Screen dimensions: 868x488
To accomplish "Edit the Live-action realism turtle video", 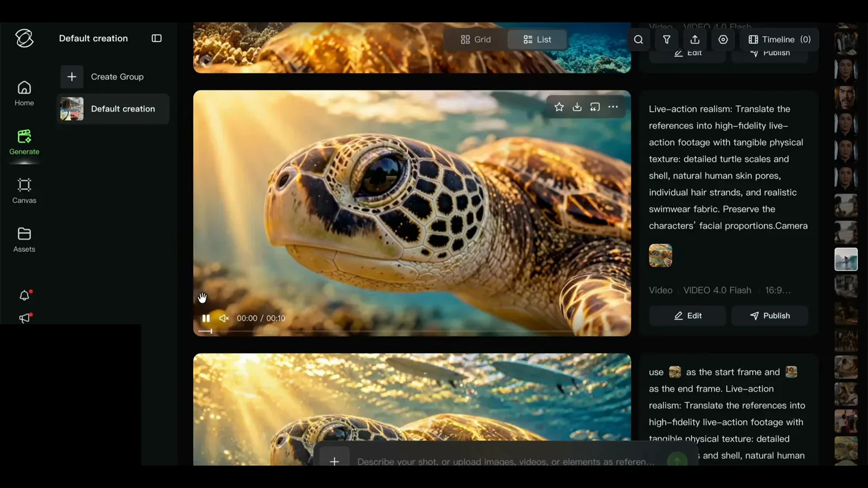I will coord(687,316).
